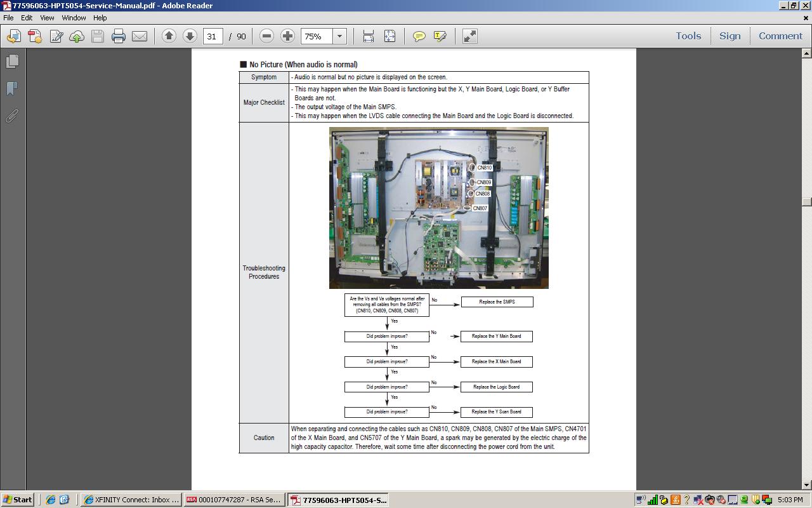Image resolution: width=812 pixels, height=508 pixels.
Task: Add a sticky note comment
Action: tap(419, 36)
